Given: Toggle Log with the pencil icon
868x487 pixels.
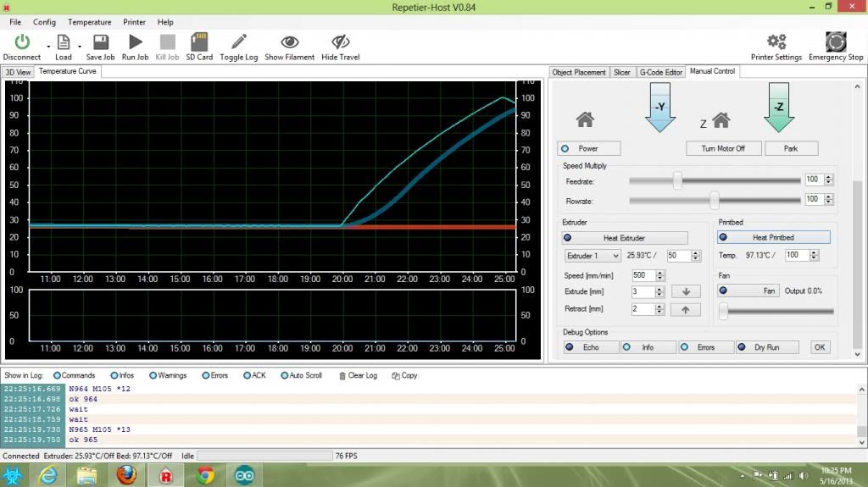Looking at the screenshot, I should pos(238,42).
